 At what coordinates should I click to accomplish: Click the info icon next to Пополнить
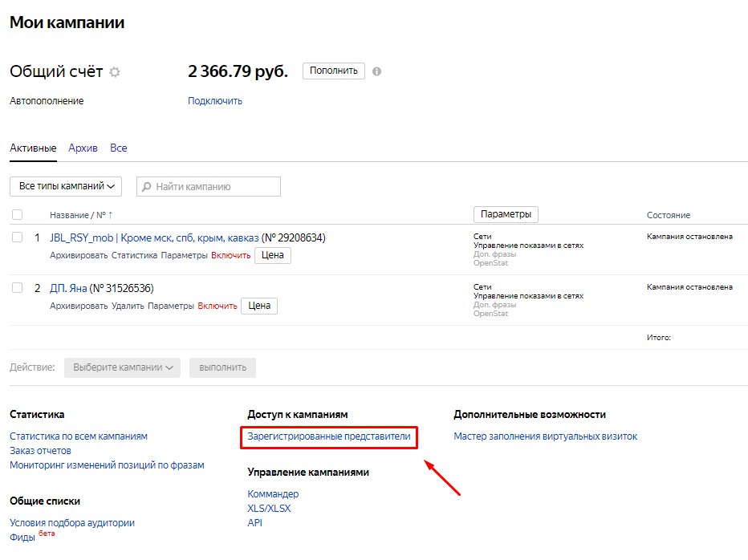coord(376,71)
